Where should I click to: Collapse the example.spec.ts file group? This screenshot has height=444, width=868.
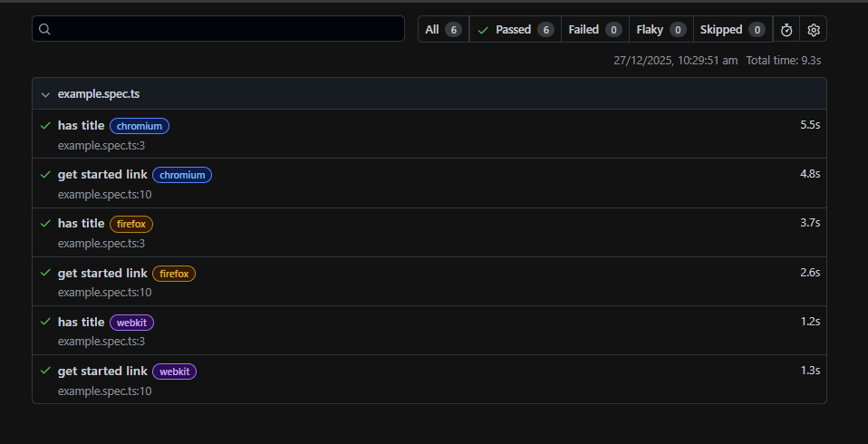click(45, 94)
